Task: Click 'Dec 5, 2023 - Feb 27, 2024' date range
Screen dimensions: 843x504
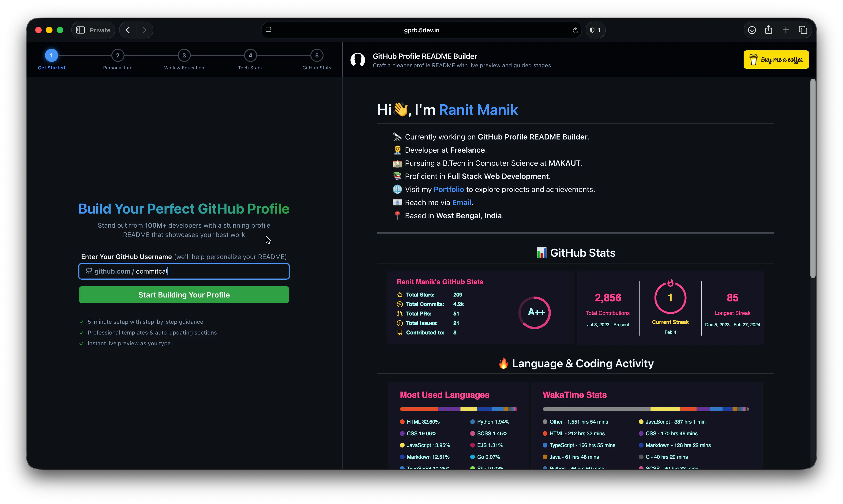Action: click(732, 325)
